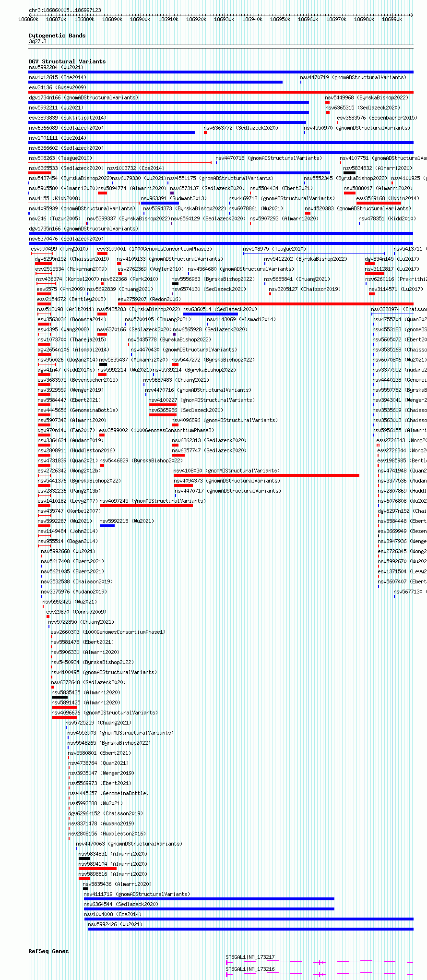The width and height of the screenshot is (427, 980).
Task: Open variant nsv5992211 (Wu2021)
Action: pos(56,108)
